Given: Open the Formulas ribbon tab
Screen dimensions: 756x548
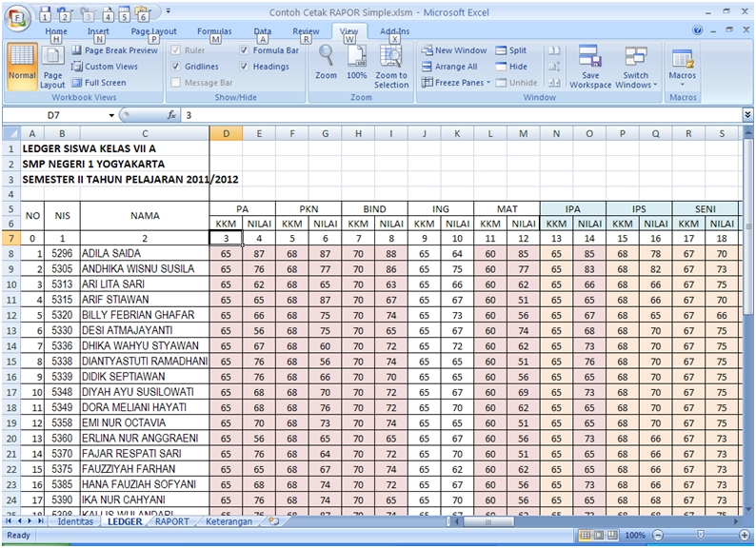Looking at the screenshot, I should click(214, 31).
